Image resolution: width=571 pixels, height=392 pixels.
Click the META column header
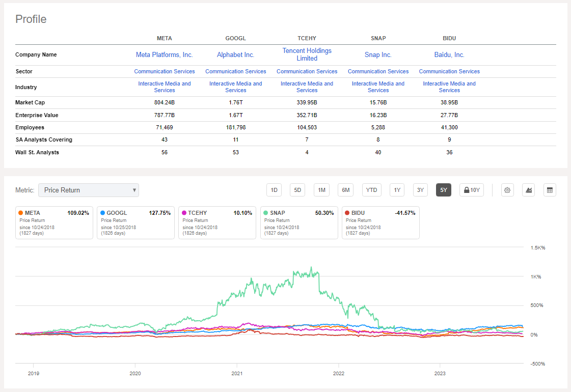pyautogui.click(x=164, y=38)
